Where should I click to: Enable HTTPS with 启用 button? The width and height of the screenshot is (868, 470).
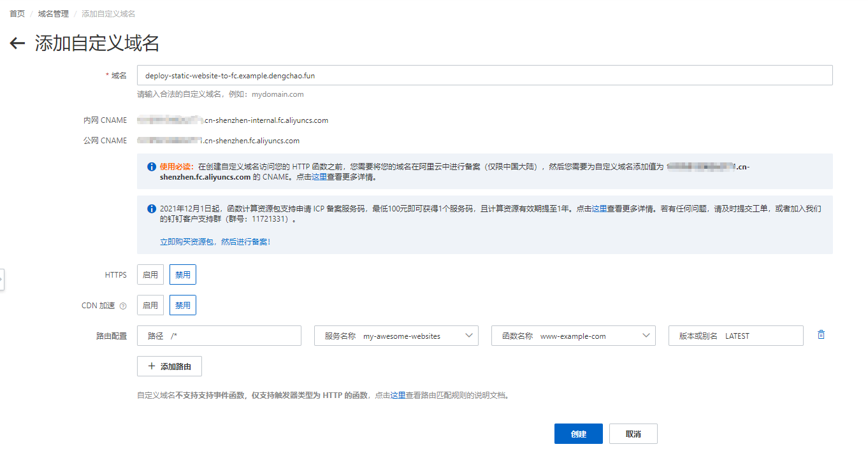pos(150,274)
